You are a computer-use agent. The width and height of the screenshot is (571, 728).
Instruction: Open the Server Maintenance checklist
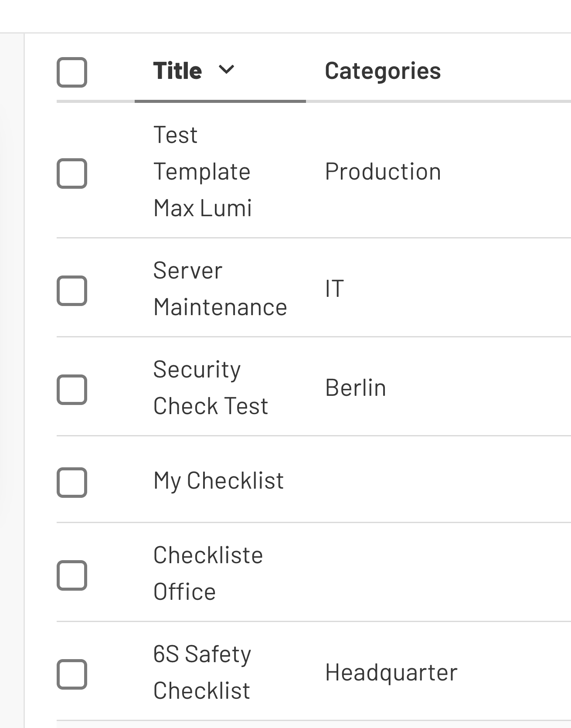pos(220,288)
